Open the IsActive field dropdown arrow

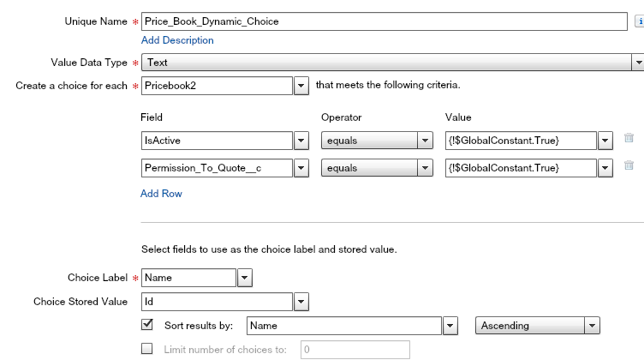[x=301, y=140]
